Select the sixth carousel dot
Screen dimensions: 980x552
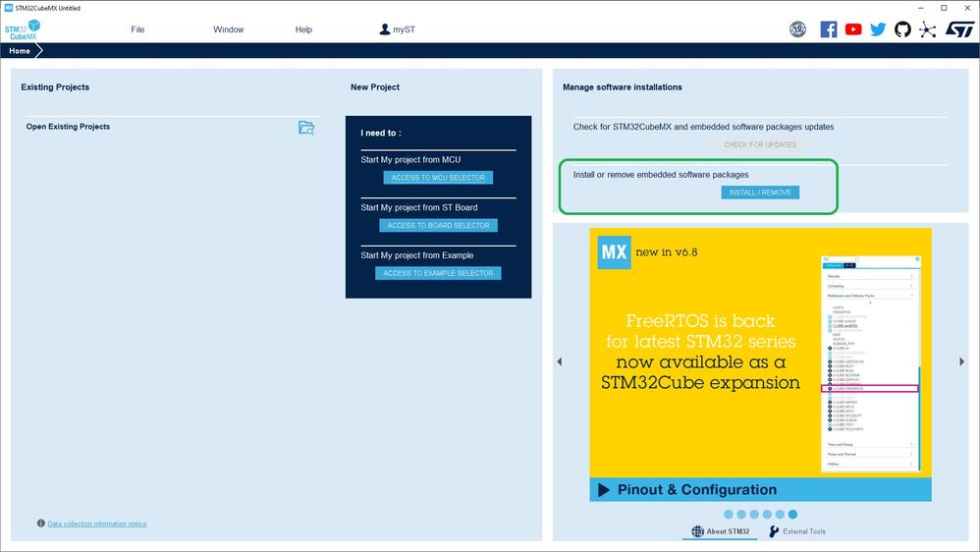pyautogui.click(x=792, y=514)
